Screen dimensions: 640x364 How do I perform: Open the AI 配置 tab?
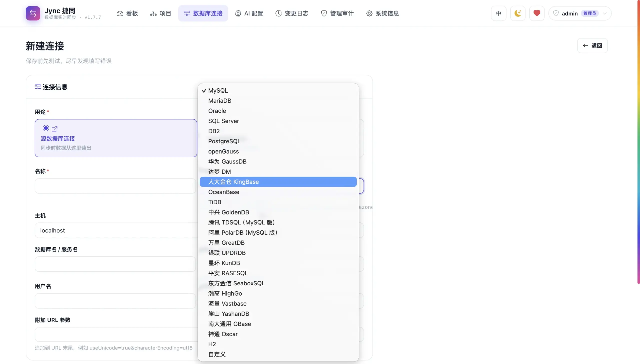point(249,13)
